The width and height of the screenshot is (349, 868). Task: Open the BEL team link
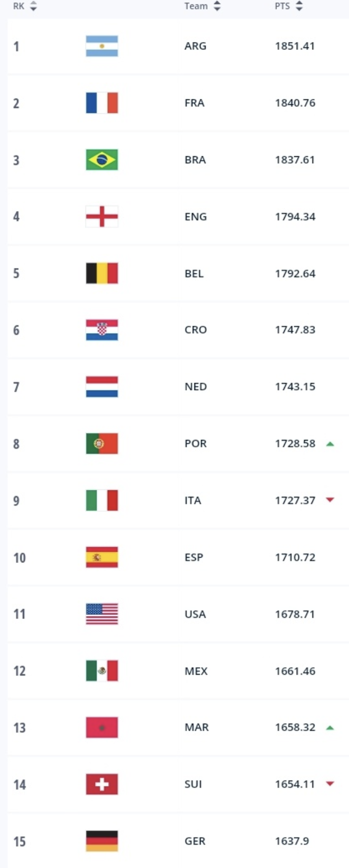194,273
